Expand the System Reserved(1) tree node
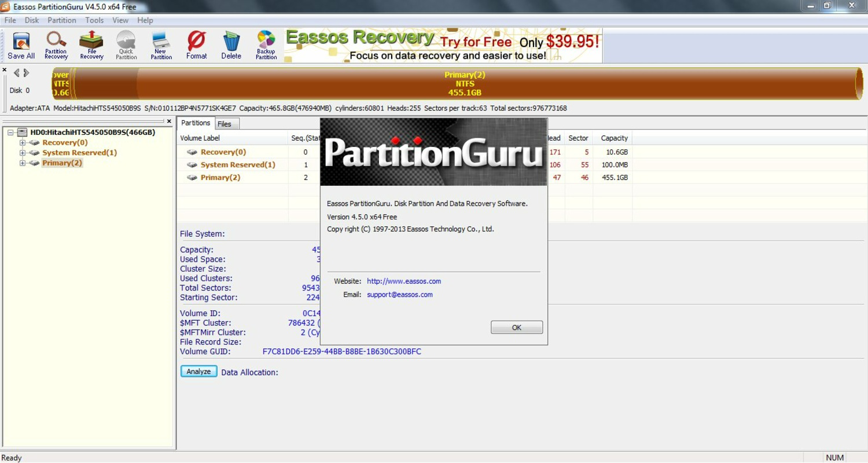The image size is (868, 463). (23, 153)
